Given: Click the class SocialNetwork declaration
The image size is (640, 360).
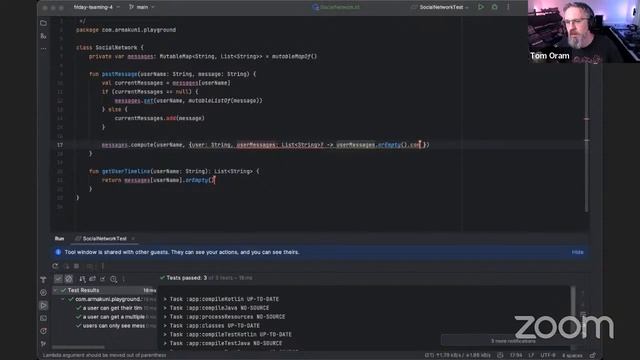Looking at the screenshot, I should tap(109, 47).
